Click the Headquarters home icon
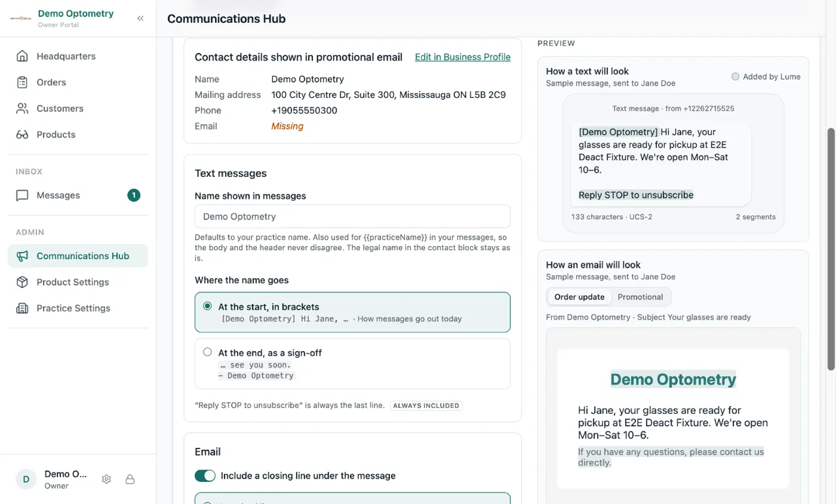Screen dimensions: 836x504 click(22, 56)
